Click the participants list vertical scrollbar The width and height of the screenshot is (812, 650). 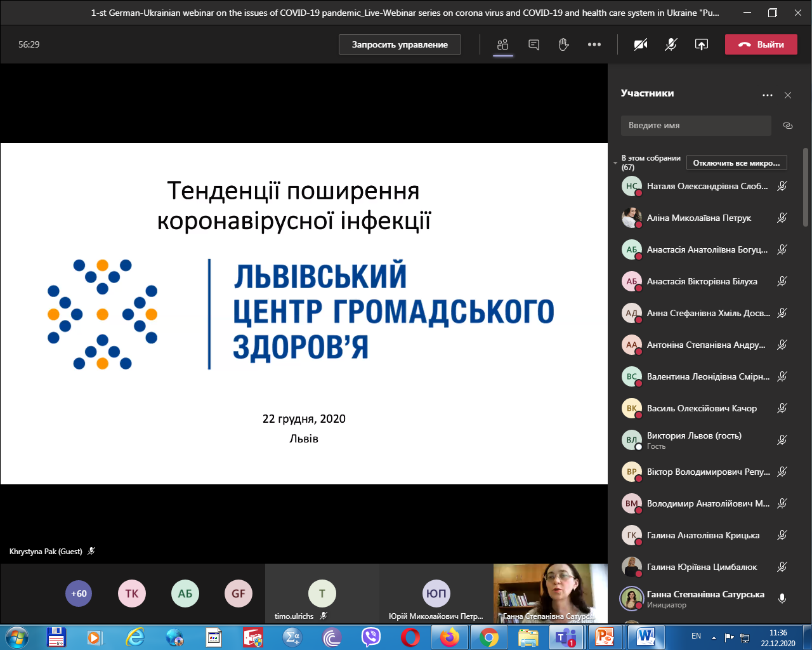[806, 187]
